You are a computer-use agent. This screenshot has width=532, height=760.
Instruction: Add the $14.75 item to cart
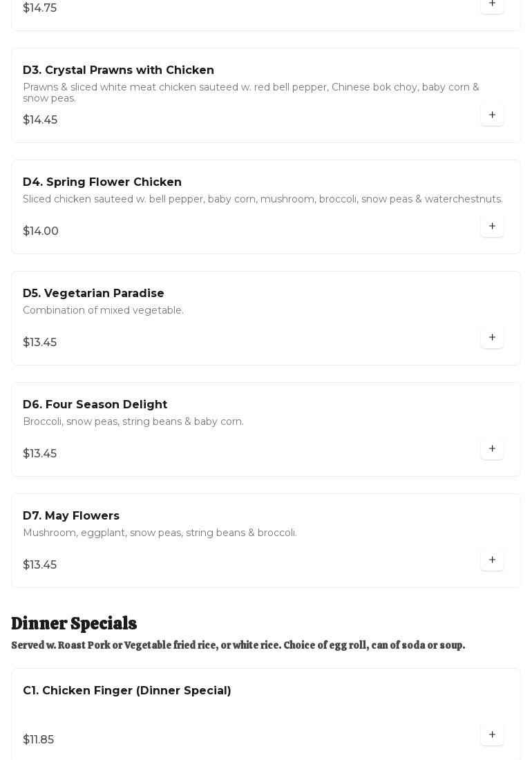[492, 4]
